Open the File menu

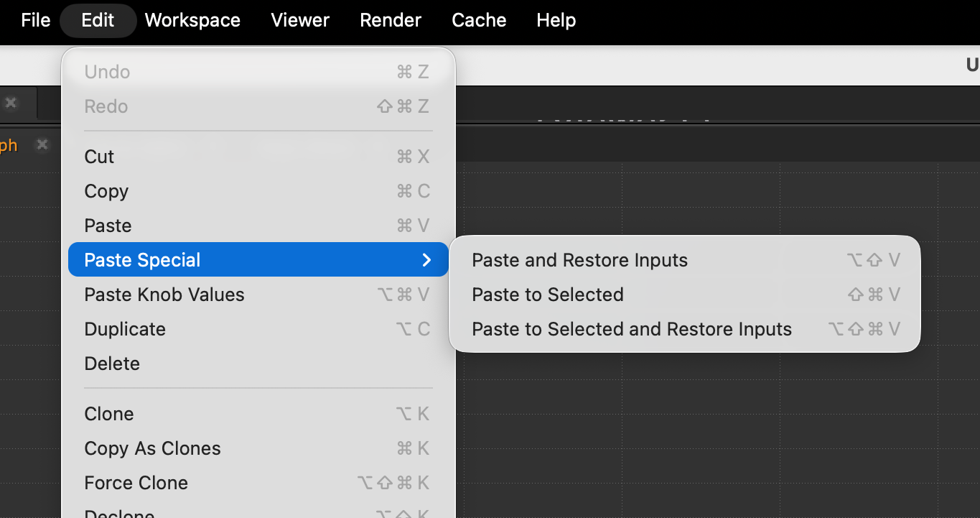pos(35,20)
